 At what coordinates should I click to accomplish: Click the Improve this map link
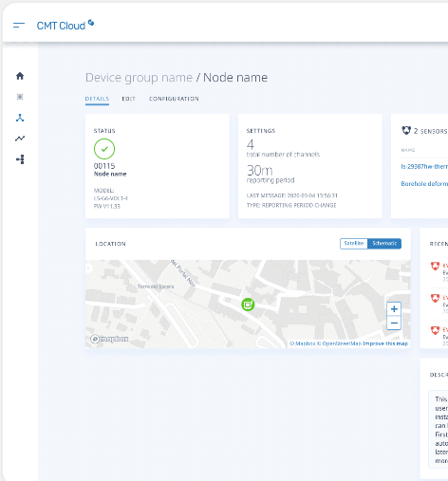[385, 343]
